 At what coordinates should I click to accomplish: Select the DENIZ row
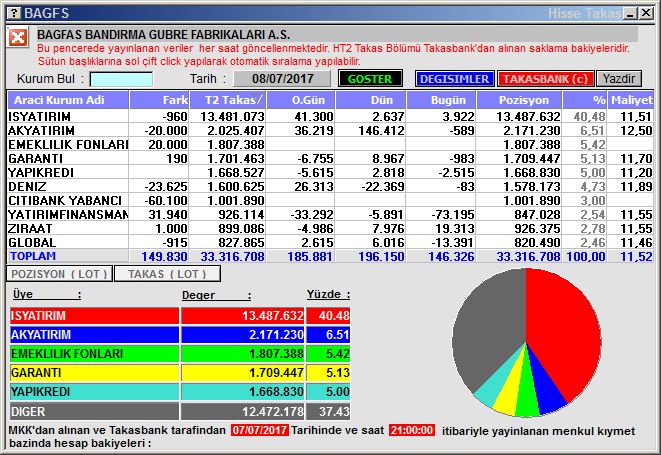pos(330,186)
